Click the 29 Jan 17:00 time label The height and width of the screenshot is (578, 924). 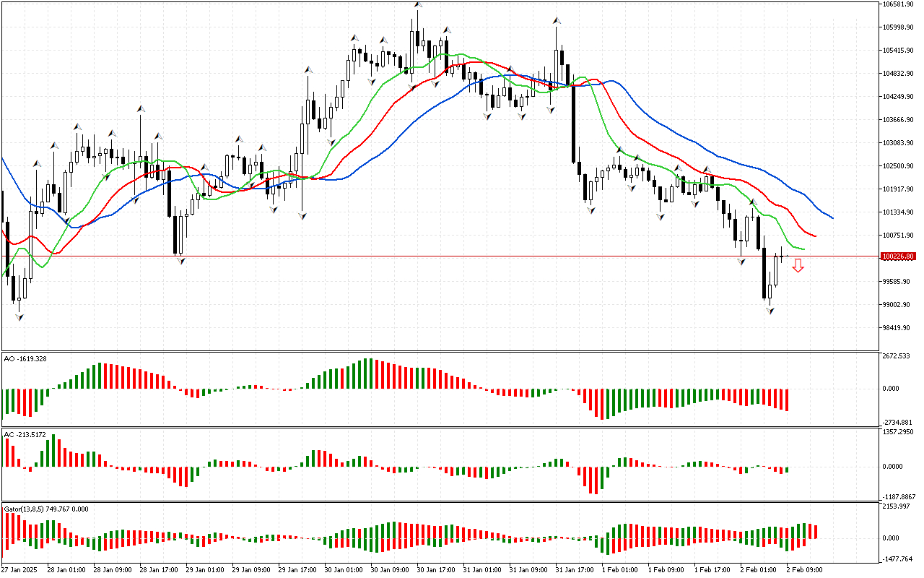tap(297, 569)
